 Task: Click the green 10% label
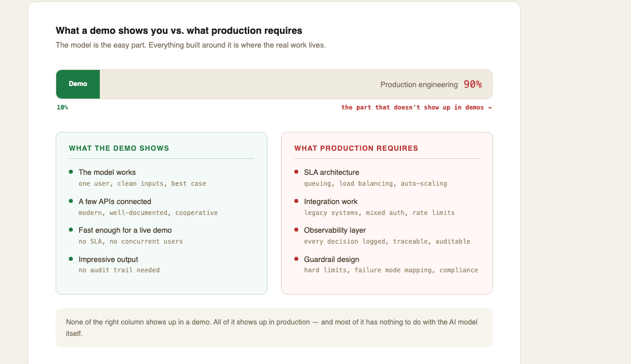tap(63, 107)
